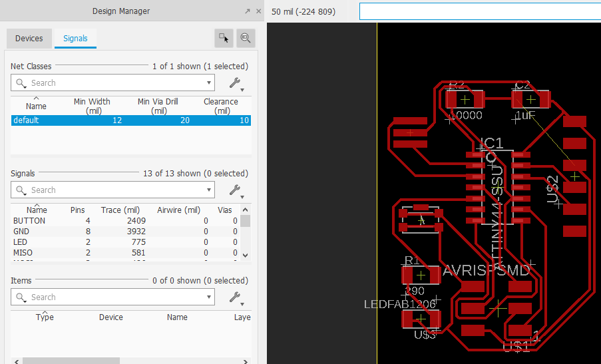The height and width of the screenshot is (364, 601).
Task: Click the BUTTON trace length 2409
Action: (x=136, y=221)
